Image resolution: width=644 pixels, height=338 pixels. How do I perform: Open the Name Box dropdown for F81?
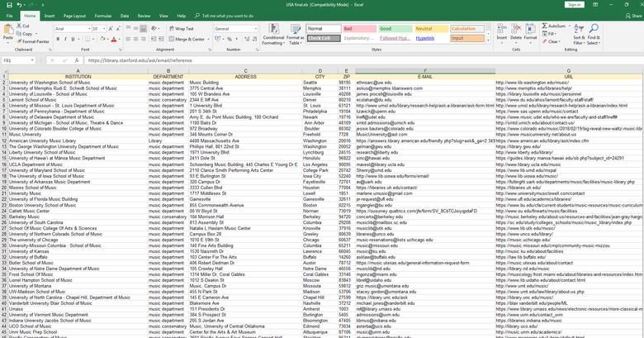point(32,60)
